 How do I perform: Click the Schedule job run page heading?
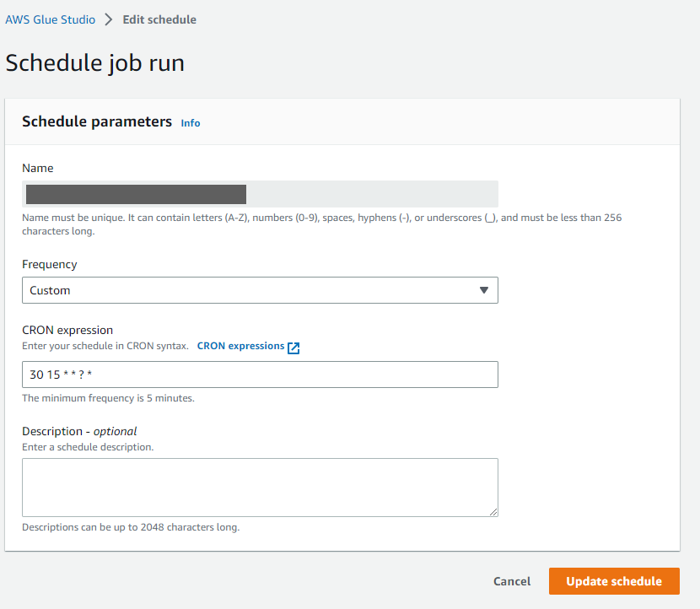95,63
